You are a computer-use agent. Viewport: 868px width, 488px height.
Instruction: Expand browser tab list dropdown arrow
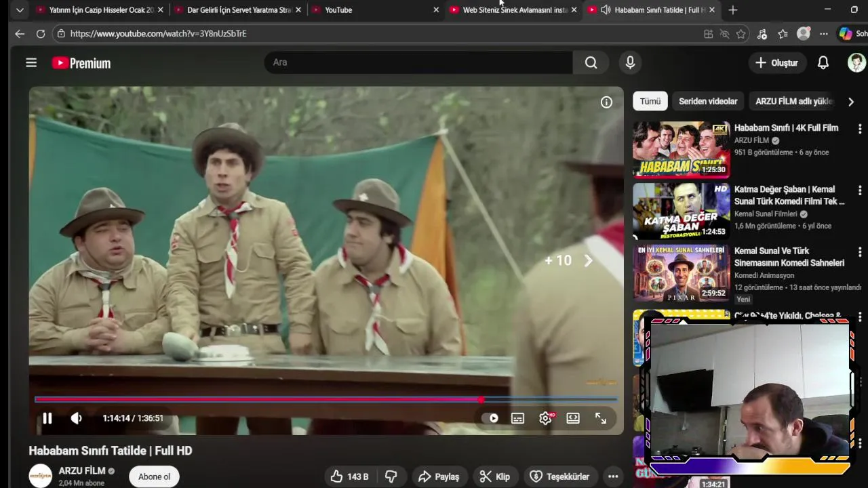click(x=20, y=10)
